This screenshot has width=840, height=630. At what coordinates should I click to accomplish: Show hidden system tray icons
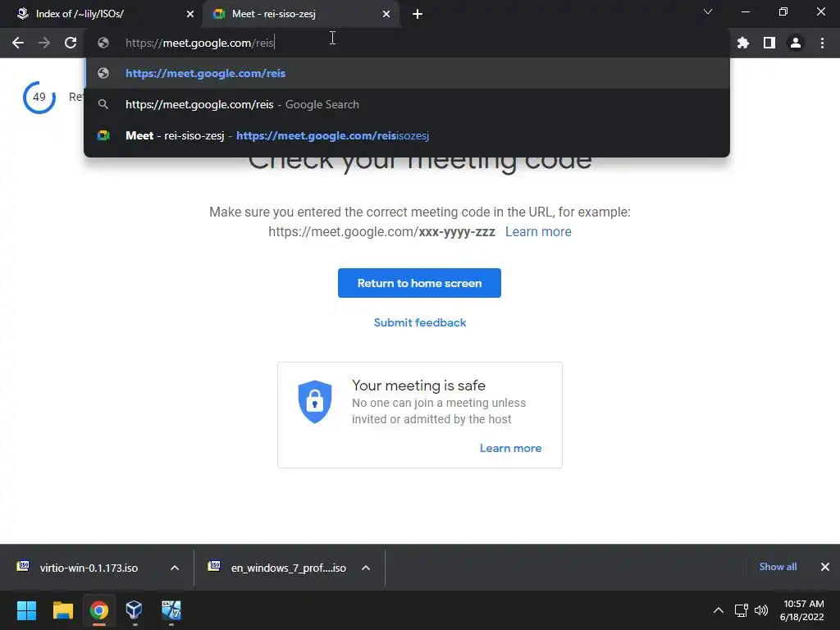click(719, 610)
